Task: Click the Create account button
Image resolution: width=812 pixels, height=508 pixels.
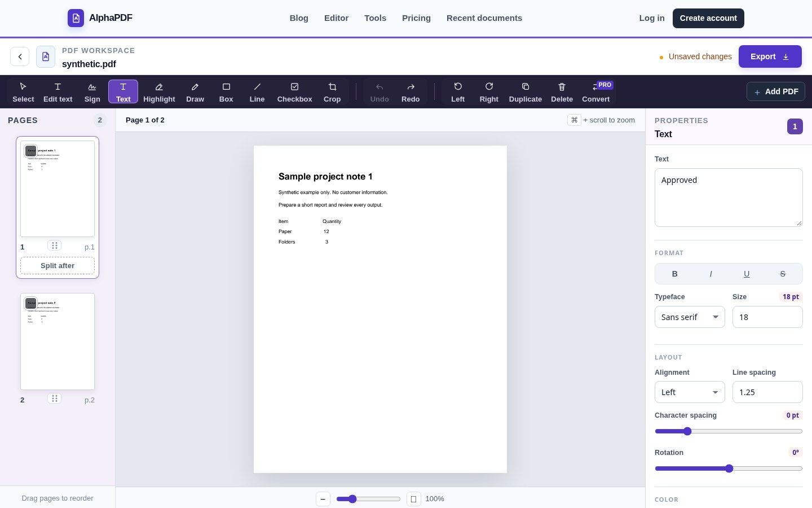Action: pyautogui.click(x=708, y=18)
